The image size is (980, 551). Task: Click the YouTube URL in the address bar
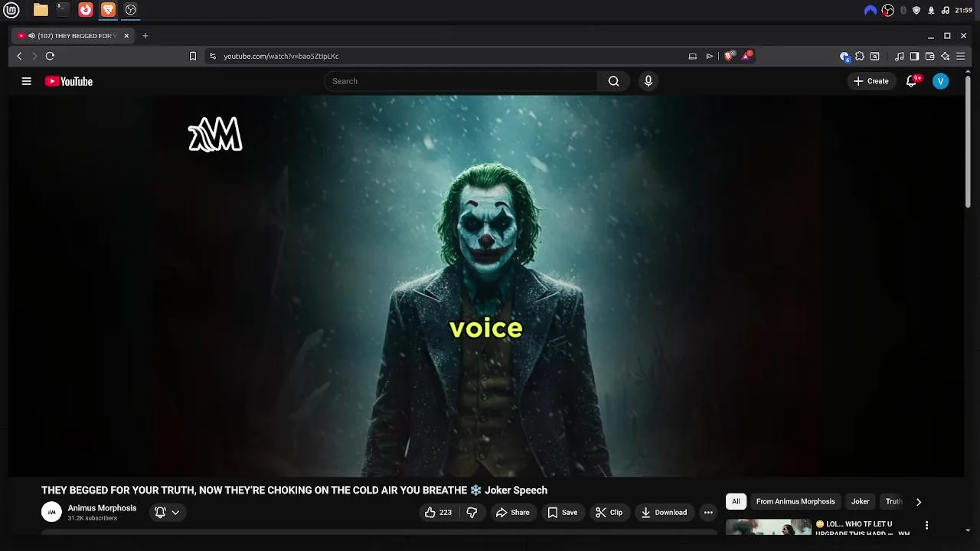coord(281,56)
